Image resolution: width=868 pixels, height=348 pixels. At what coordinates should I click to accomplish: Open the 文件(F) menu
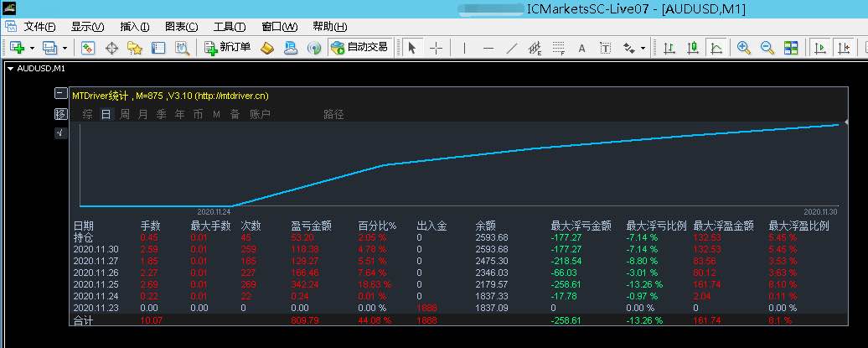click(40, 27)
